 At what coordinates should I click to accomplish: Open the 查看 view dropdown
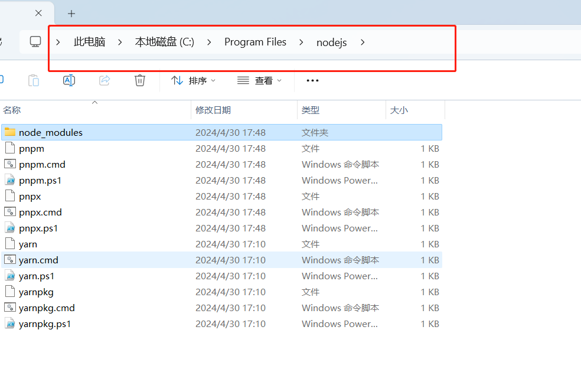click(x=259, y=80)
